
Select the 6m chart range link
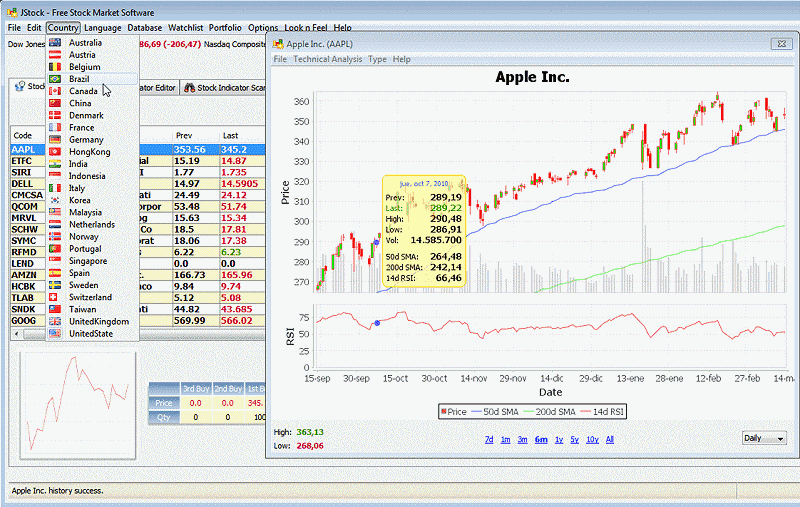coord(541,439)
